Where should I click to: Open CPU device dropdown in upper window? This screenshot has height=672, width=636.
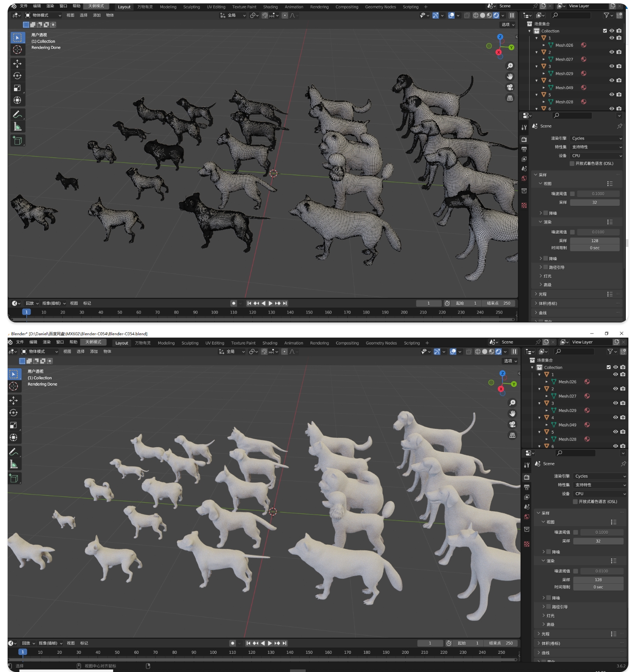(597, 156)
